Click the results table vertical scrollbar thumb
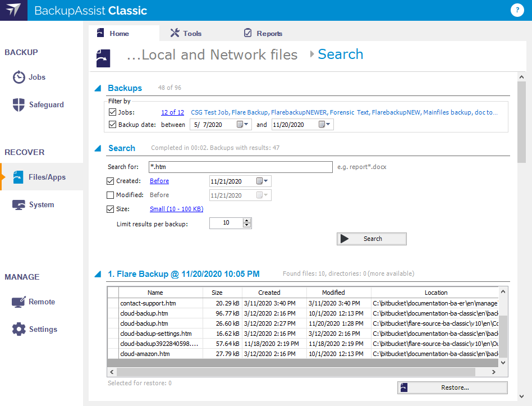Image resolution: width=532 pixels, height=406 pixels. (x=503, y=336)
